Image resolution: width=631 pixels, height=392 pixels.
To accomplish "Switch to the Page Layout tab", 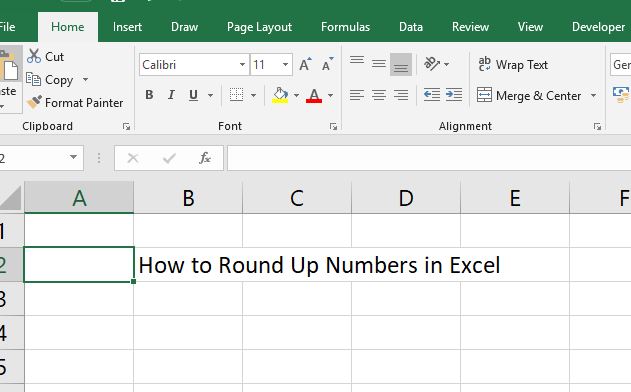I will pos(260,27).
